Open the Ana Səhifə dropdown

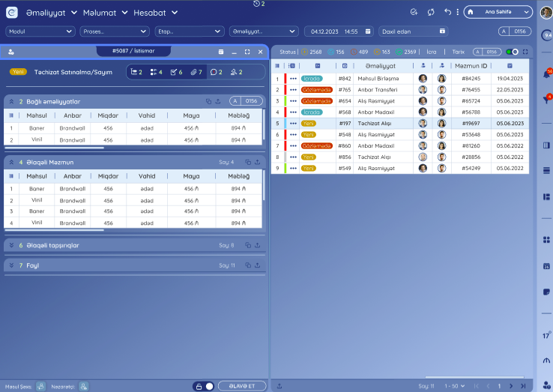pos(498,12)
